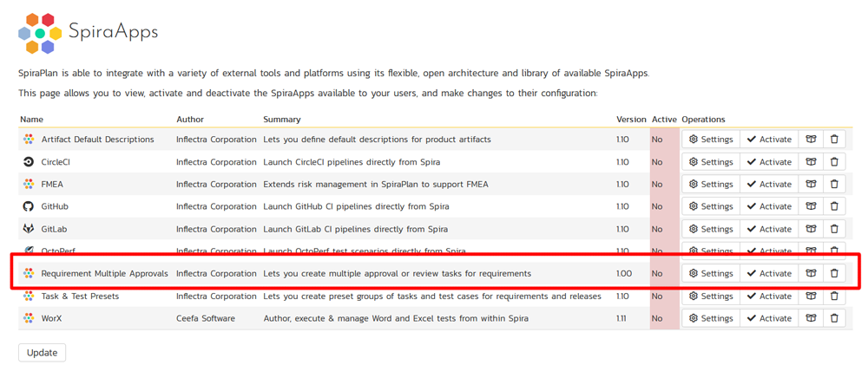Click the package icon for Requirement Multiple Approvals
Viewport: 868px width, 378px height.
tap(811, 273)
